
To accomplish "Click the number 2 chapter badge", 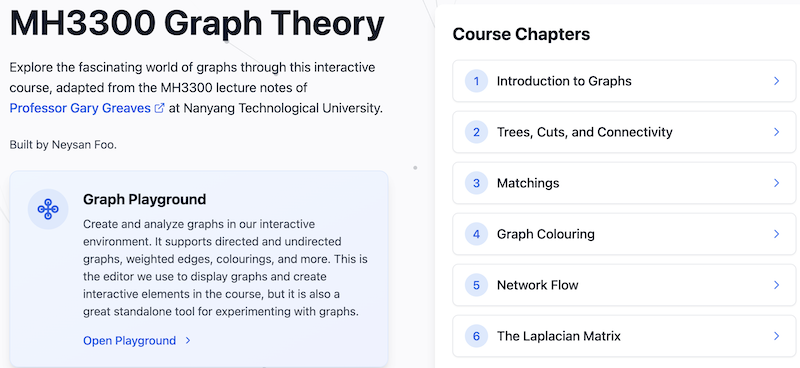I will (477, 132).
